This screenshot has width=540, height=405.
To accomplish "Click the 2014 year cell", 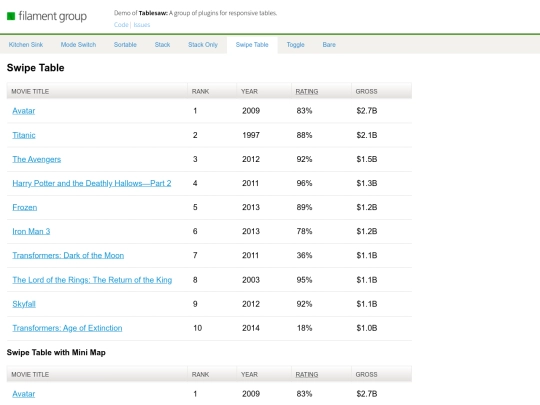I will (x=251, y=328).
